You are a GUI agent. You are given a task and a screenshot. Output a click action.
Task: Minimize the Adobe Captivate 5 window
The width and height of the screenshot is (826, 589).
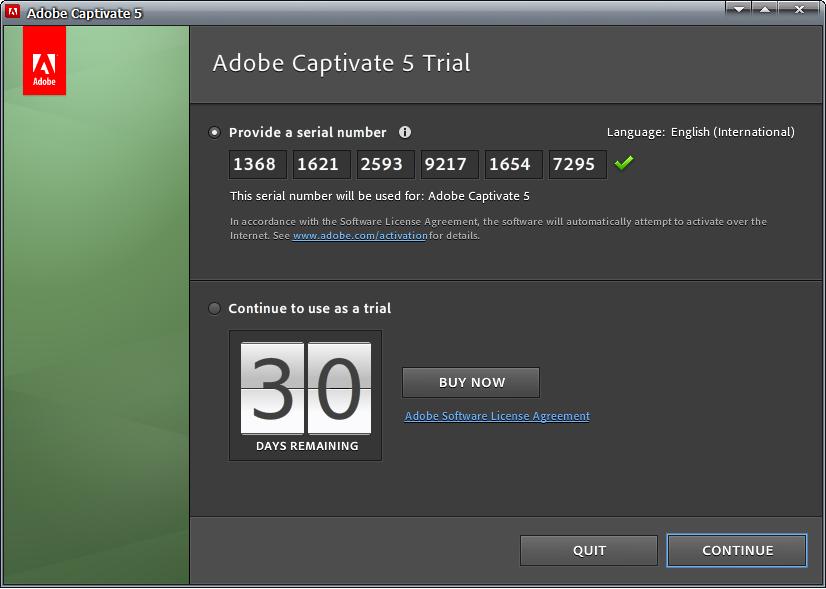pos(738,9)
